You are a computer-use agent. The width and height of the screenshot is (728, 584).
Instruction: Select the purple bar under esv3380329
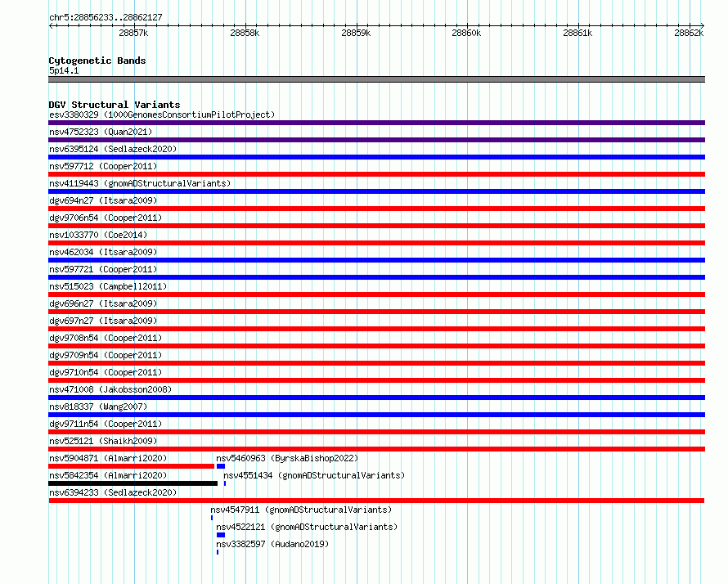[x=376, y=123]
